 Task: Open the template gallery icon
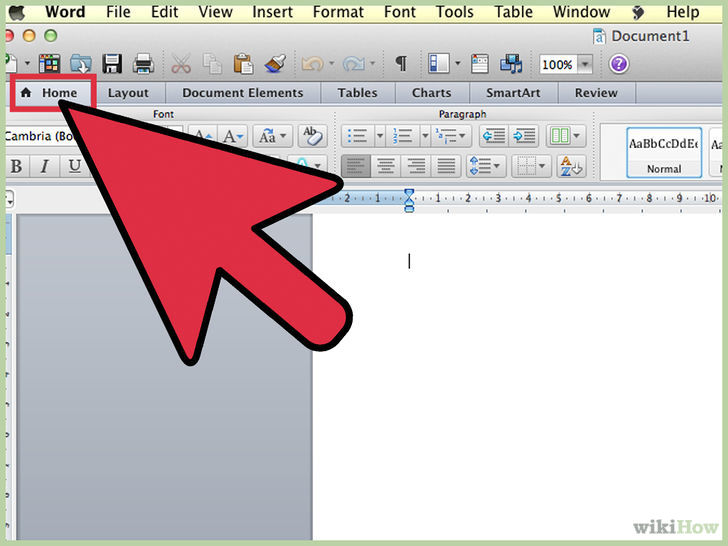pyautogui.click(x=49, y=64)
